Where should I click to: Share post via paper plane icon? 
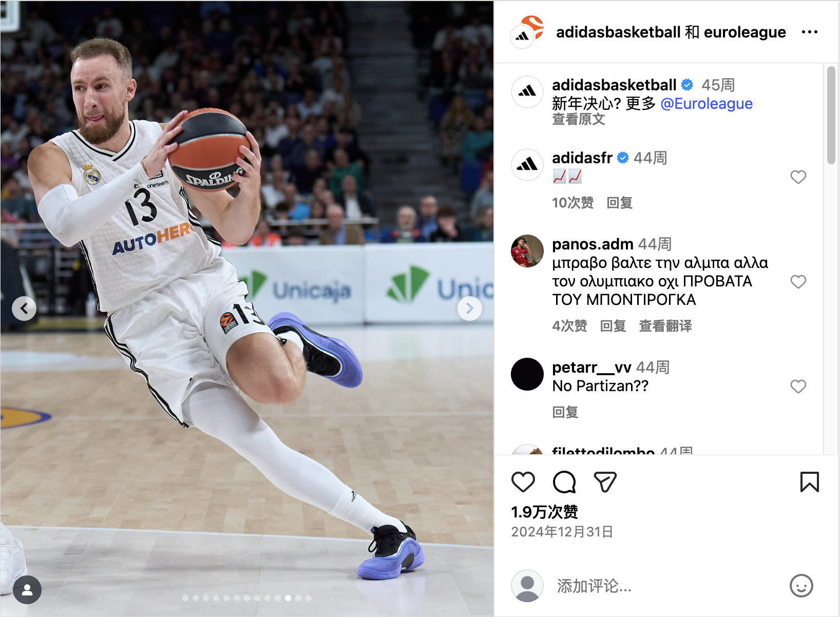(605, 482)
